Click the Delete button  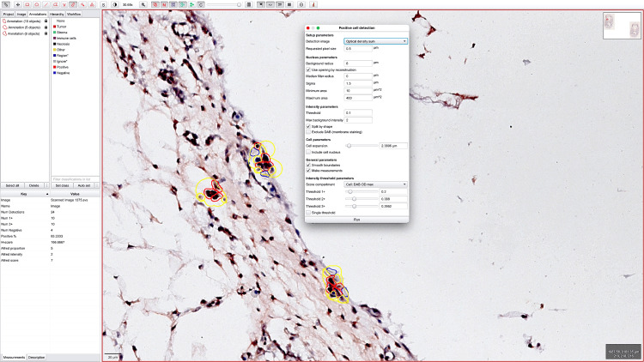click(x=34, y=185)
